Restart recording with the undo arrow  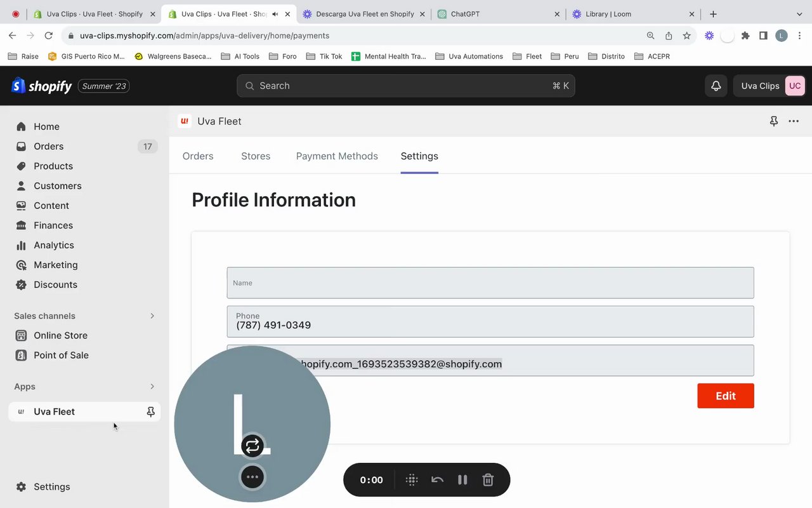tap(437, 480)
